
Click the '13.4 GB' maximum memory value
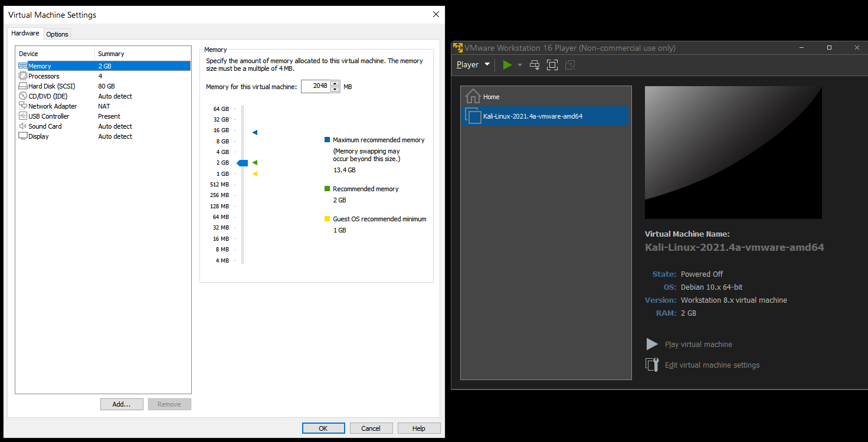tap(345, 170)
